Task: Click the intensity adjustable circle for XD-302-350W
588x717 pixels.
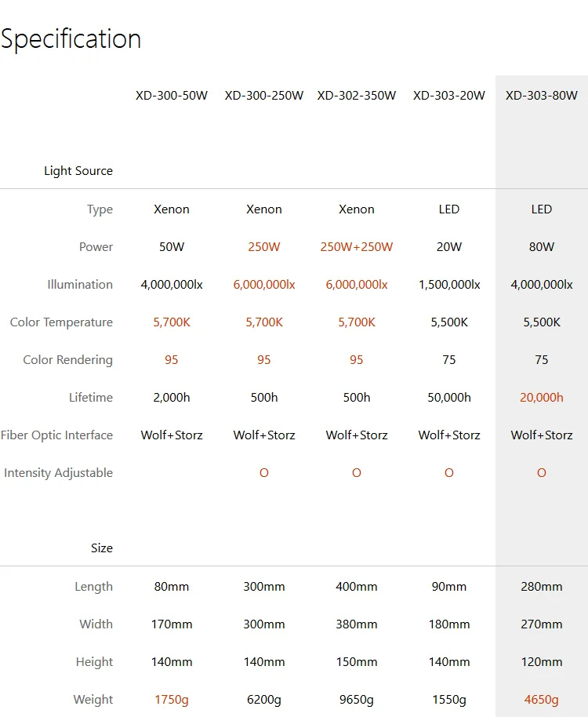Action: [x=357, y=473]
